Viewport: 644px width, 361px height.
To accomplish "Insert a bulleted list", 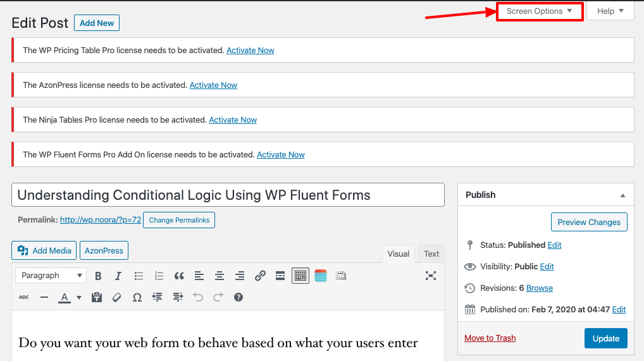I will (139, 276).
